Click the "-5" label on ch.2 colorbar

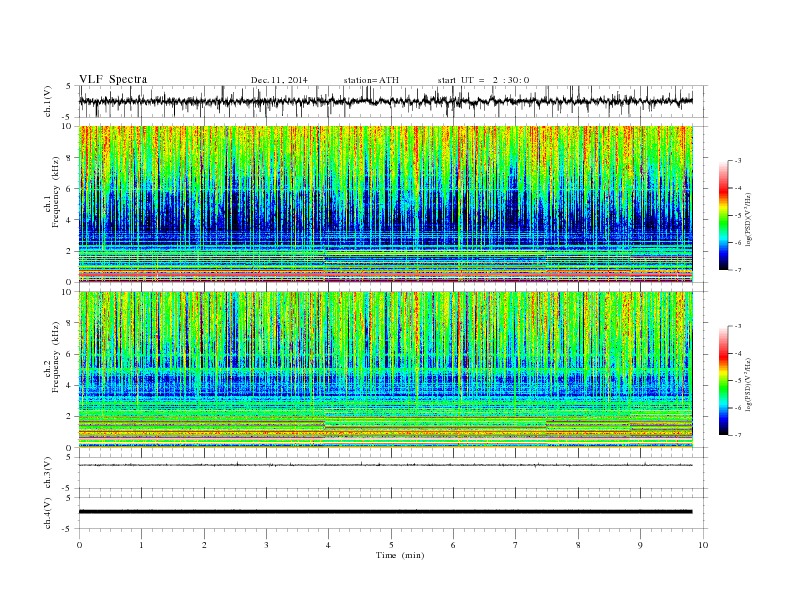click(738, 381)
